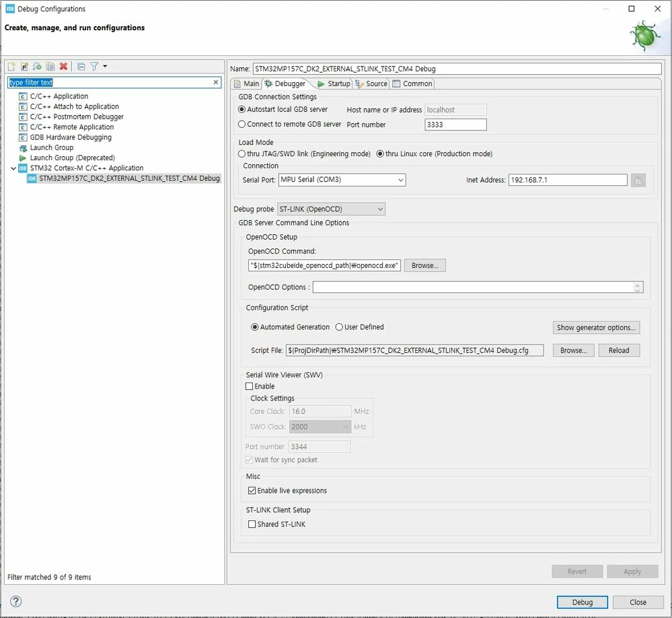Click New prototype configuration icon
The height and width of the screenshot is (618, 672).
pos(24,67)
